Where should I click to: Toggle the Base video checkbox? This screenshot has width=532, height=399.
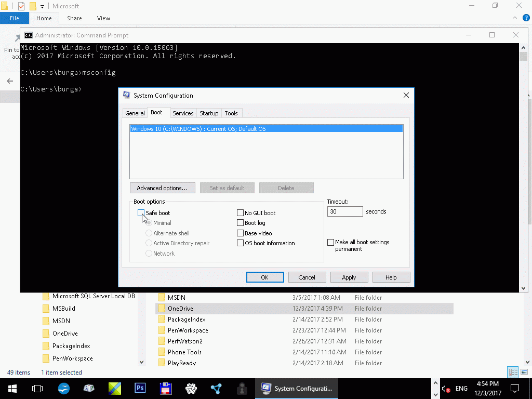tap(240, 233)
